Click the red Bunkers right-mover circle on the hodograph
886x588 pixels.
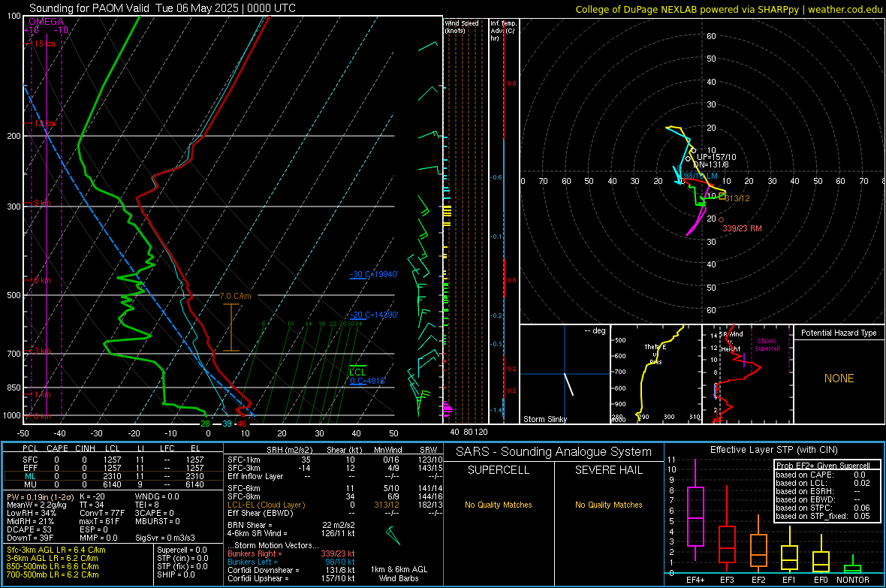click(721, 220)
